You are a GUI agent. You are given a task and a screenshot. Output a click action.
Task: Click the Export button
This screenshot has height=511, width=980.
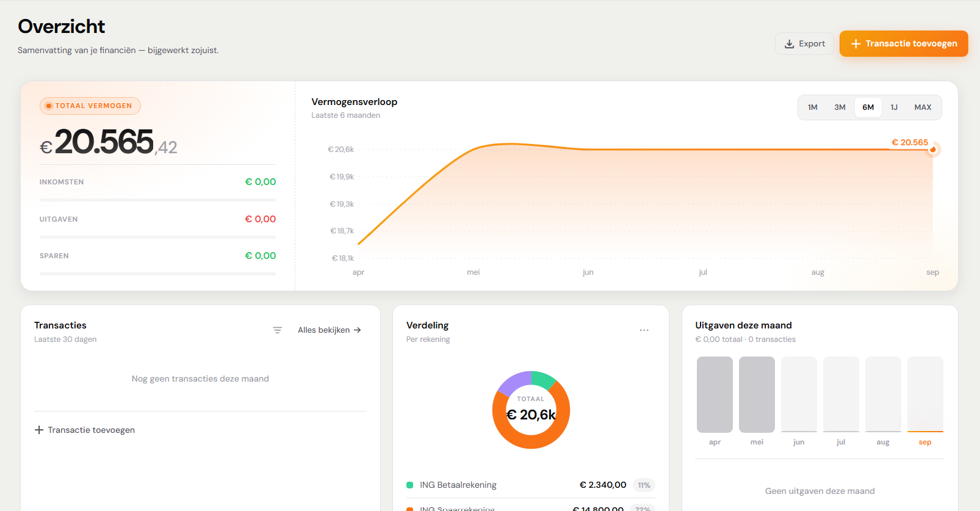point(804,44)
